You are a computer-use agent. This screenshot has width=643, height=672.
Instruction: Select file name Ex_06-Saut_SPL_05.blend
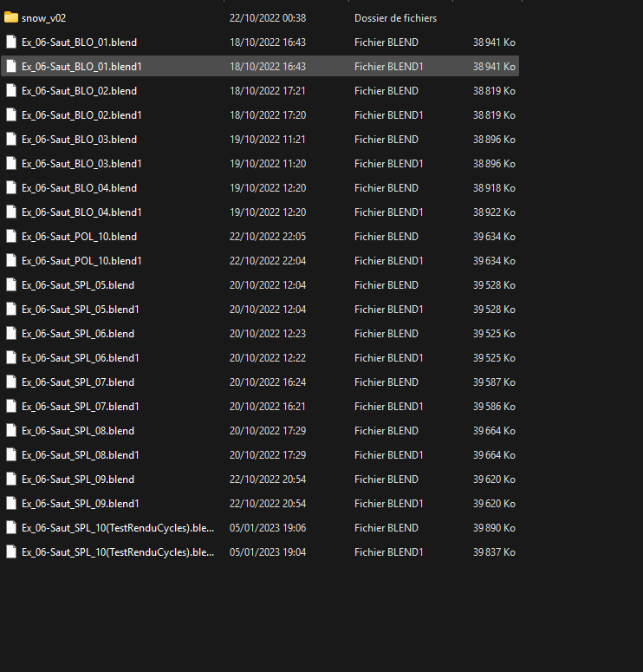[x=78, y=285]
